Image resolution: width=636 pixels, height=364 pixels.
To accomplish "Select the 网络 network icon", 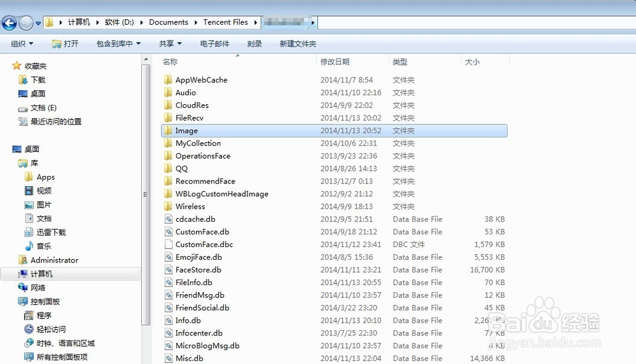I will coord(23,288).
